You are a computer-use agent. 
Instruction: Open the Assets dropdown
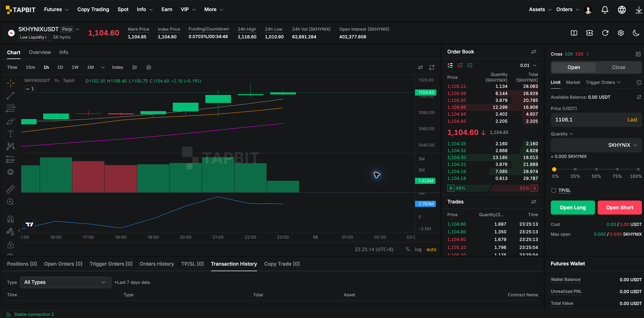click(x=540, y=10)
